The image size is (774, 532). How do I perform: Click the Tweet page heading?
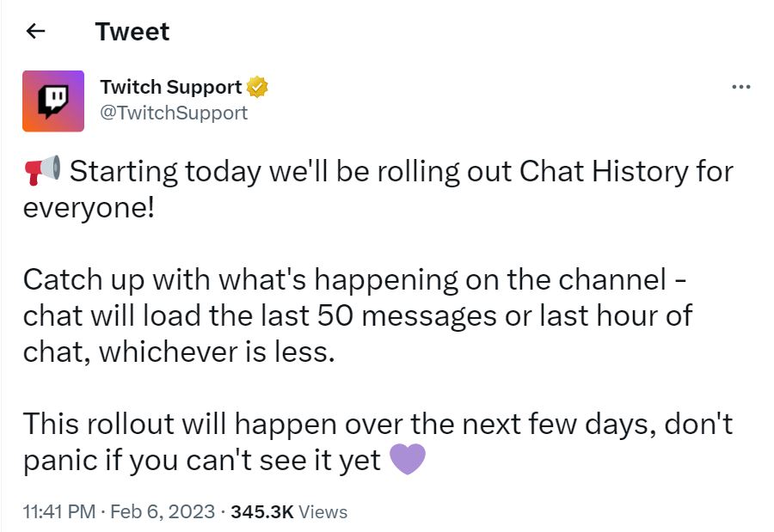pos(132,32)
